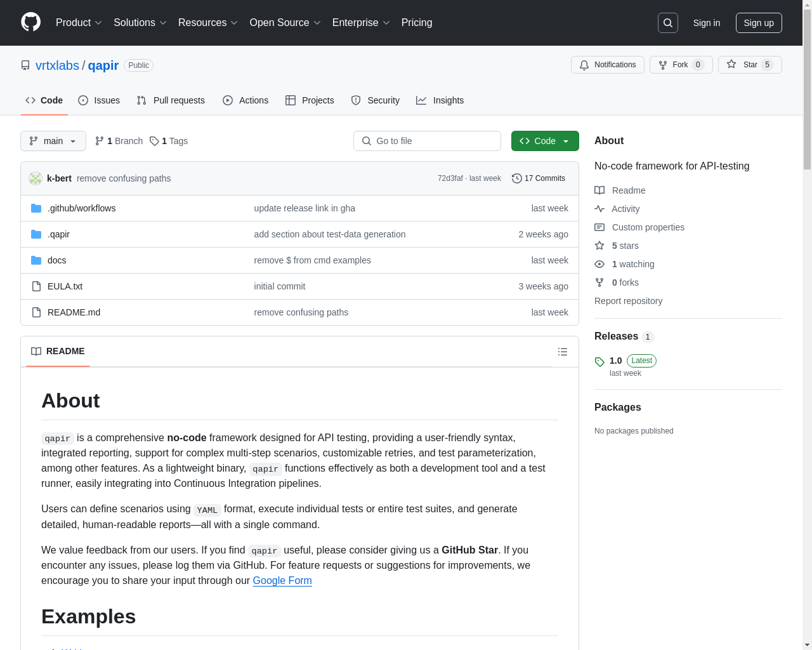Click the tag icon next to 1 Tags
This screenshot has width=812, height=650.
(154, 141)
